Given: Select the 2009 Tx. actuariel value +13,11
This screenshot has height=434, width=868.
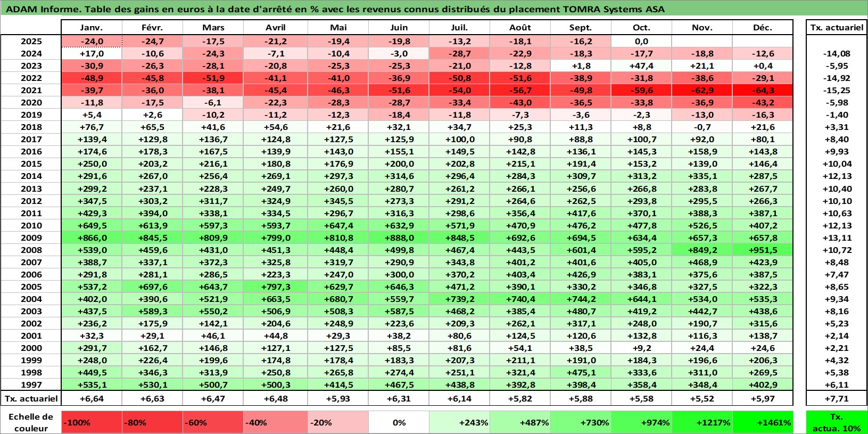Looking at the screenshot, I should coord(837,238).
